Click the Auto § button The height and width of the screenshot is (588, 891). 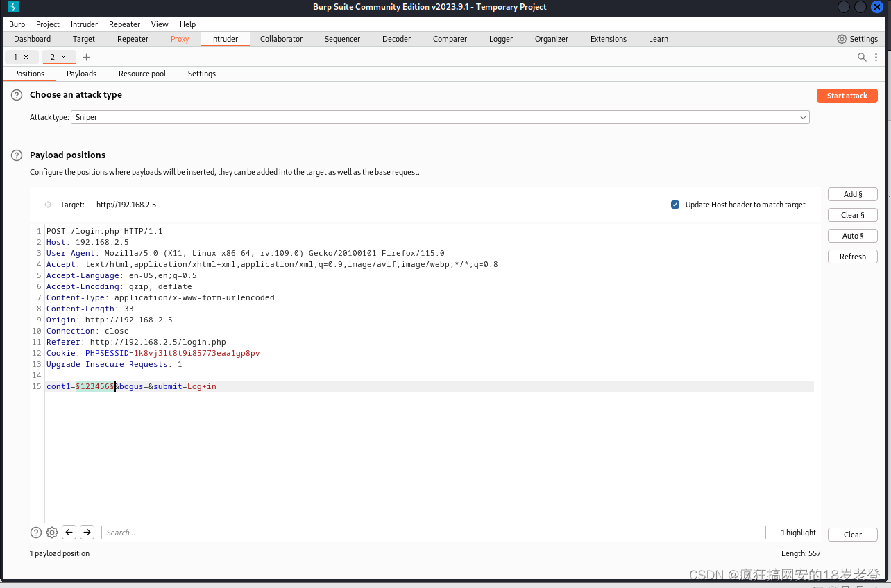click(x=853, y=236)
